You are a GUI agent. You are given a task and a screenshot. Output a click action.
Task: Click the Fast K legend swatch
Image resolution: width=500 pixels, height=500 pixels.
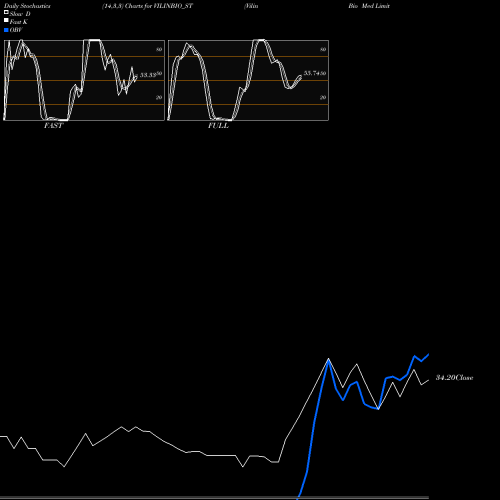pyautogui.click(x=6, y=21)
